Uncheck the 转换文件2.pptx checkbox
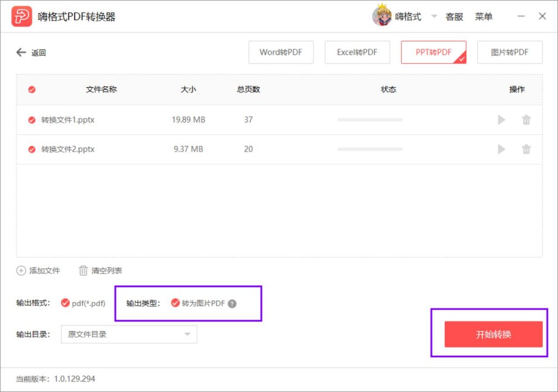 coord(32,149)
